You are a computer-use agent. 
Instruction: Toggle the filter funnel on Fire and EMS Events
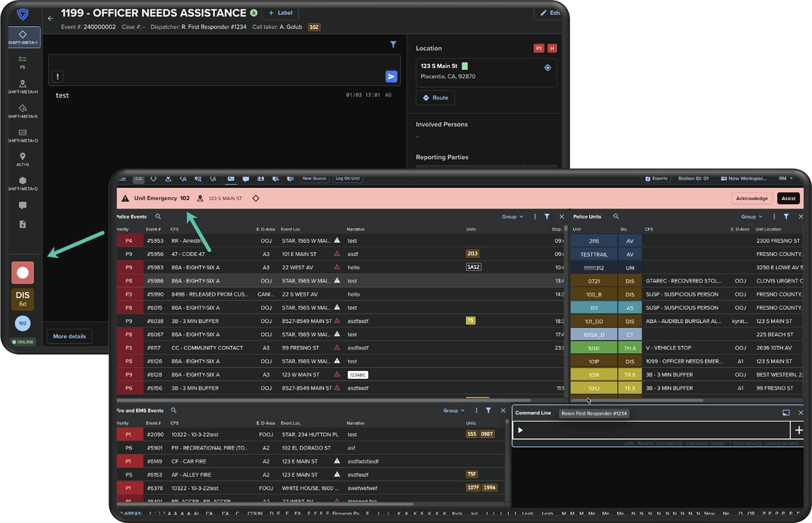coord(488,410)
